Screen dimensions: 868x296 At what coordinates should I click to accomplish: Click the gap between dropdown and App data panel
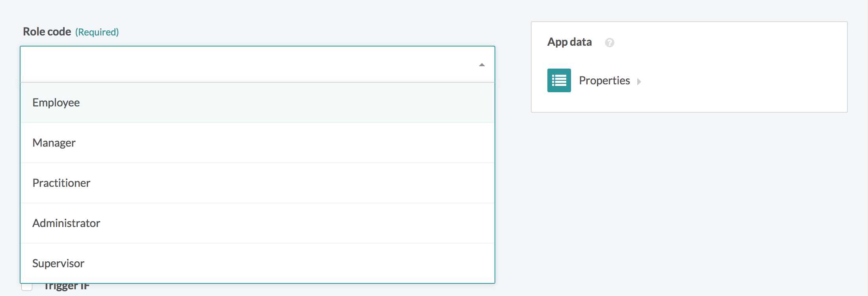coord(513,158)
